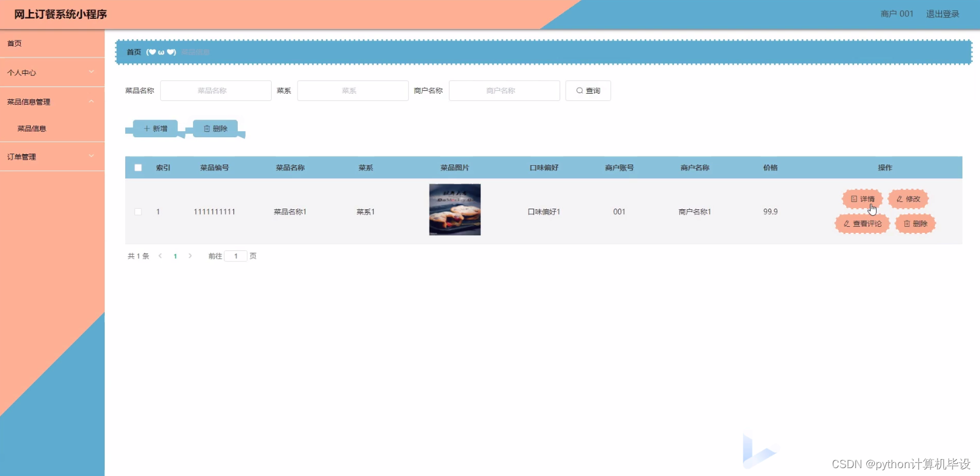
Task: Click the 1111111111 dish number cell
Action: (x=215, y=212)
